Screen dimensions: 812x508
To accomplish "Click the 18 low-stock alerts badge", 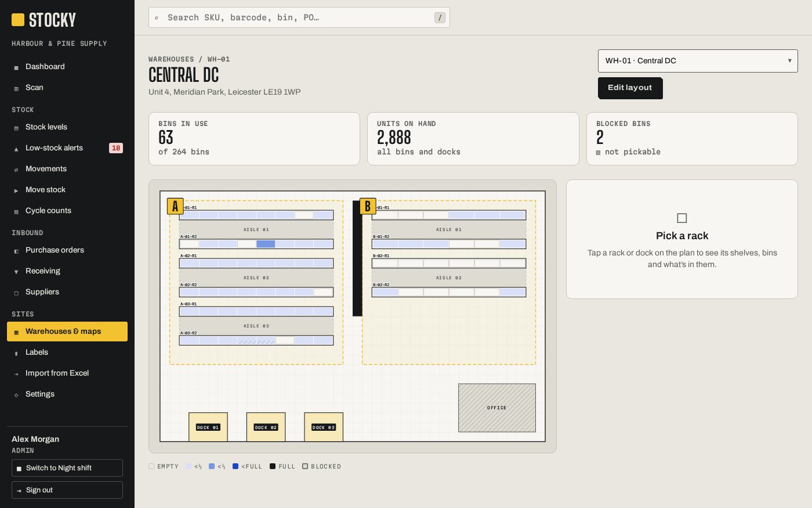I will 116,148.
